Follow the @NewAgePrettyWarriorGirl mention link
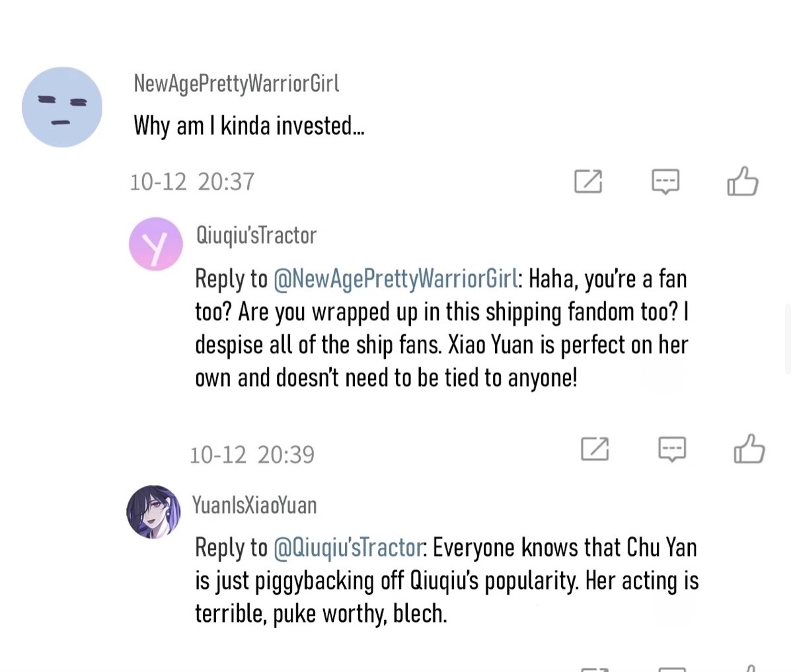The height and width of the screenshot is (672, 797). 395,279
